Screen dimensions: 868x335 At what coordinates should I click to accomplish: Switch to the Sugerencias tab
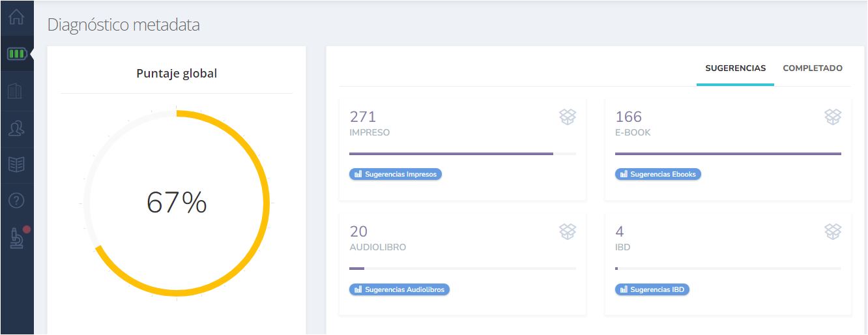[735, 68]
